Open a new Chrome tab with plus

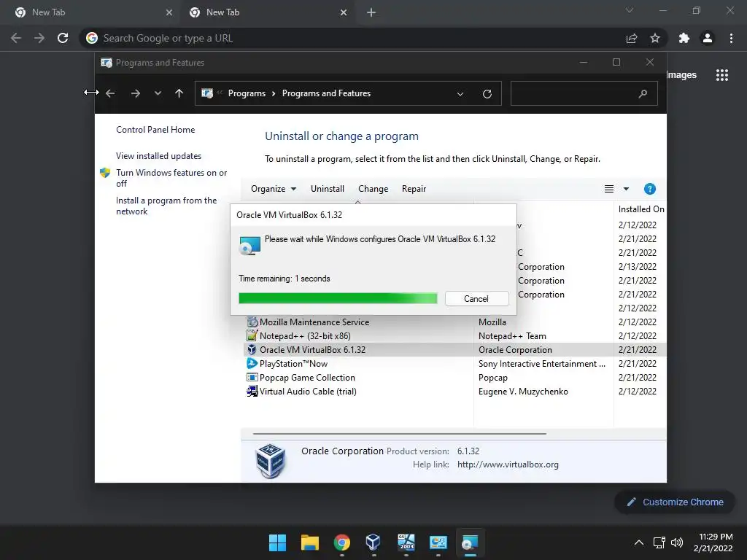click(x=371, y=13)
